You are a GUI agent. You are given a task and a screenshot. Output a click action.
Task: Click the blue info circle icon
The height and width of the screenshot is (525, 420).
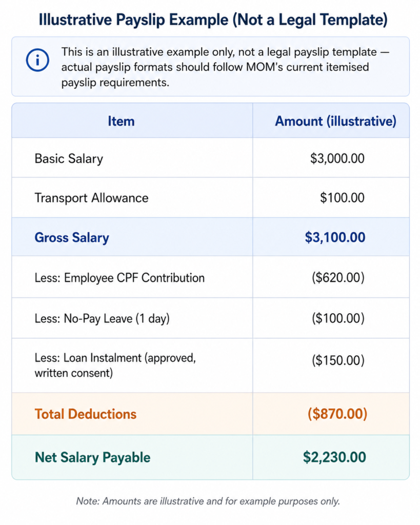pos(37,60)
